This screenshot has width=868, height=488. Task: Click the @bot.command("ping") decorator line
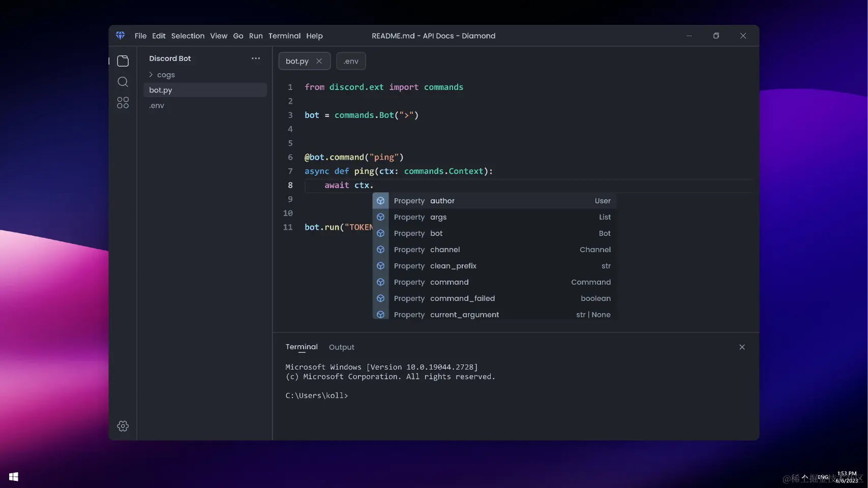(354, 157)
